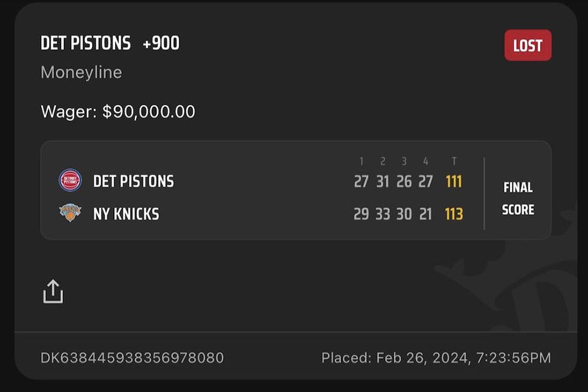This screenshot has width=588, height=392.
Task: Open NY KNICKS team name in scoreboard
Action: point(126,214)
